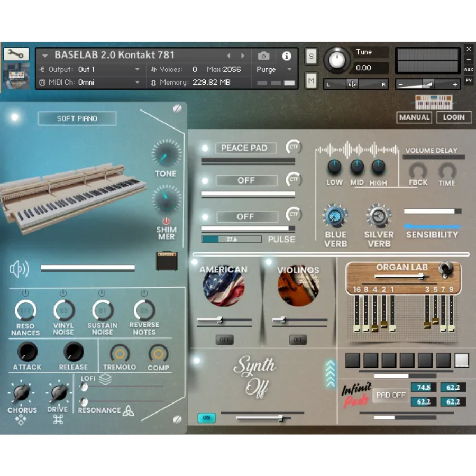The width and height of the screenshot is (476, 476).
Task: Click the PULSE value bar
Action: 231,239
